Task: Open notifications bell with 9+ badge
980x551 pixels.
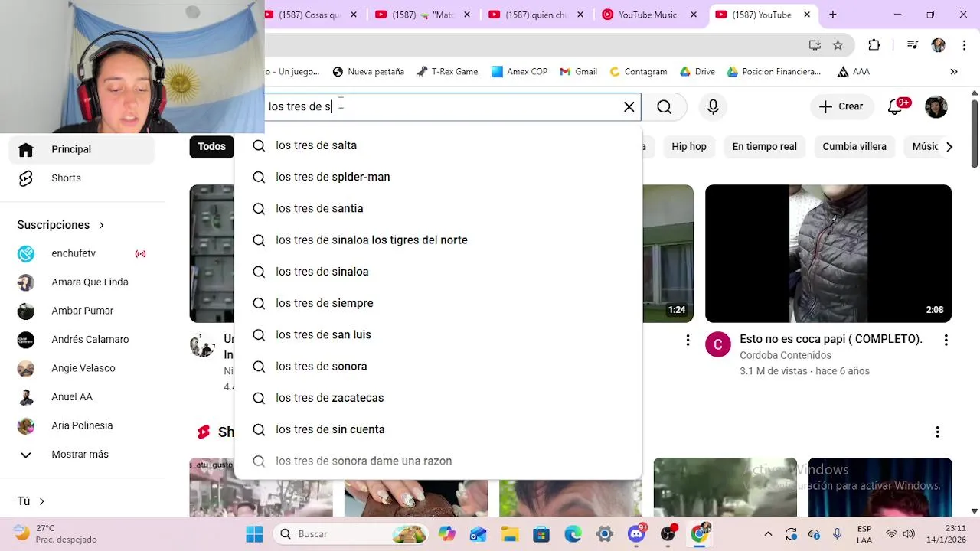Action: (896, 106)
